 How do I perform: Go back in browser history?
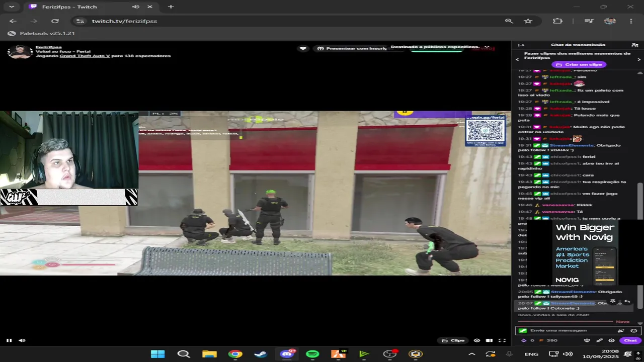point(13,21)
